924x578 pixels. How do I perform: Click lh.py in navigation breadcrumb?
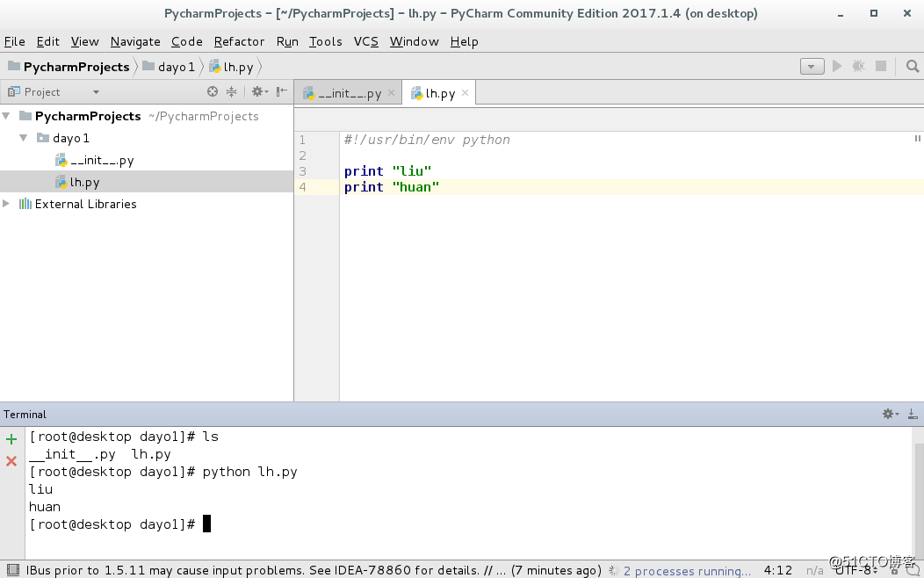[x=232, y=67]
